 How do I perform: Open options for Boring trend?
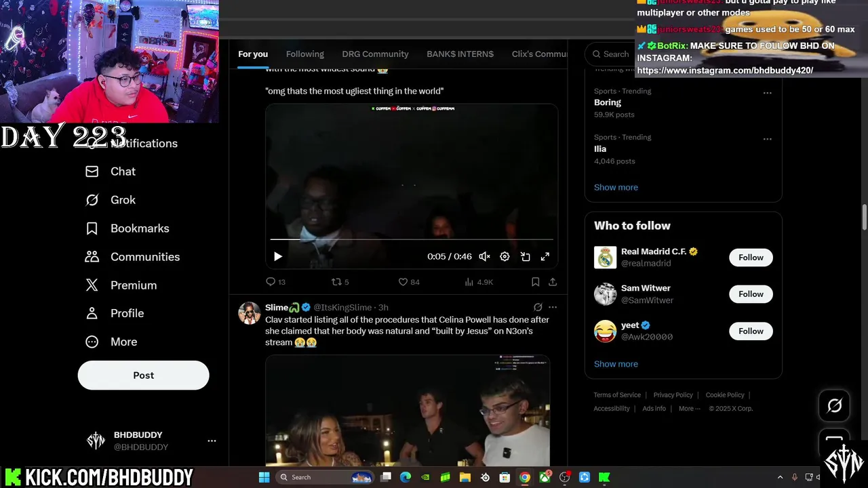767,93
